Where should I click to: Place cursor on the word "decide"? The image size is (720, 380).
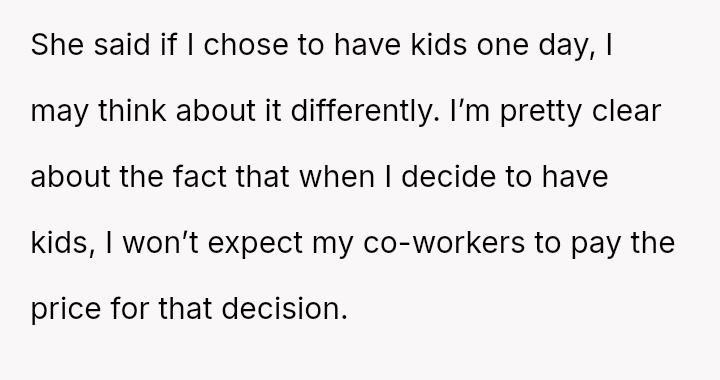click(448, 177)
